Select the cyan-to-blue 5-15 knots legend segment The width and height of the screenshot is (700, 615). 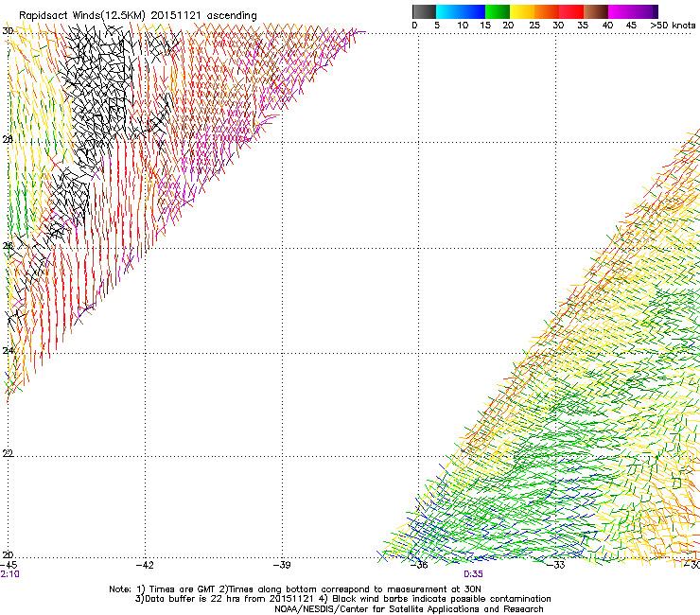coord(461,11)
